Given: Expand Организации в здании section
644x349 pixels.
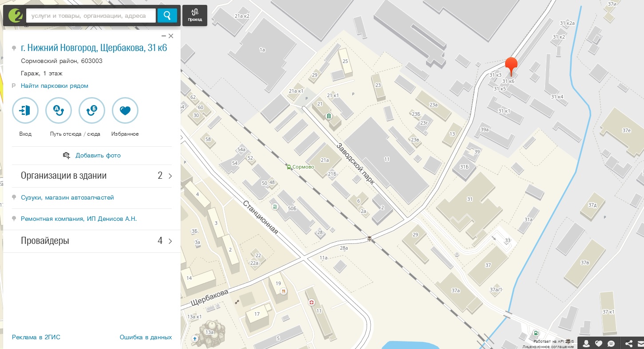Looking at the screenshot, I should (96, 176).
